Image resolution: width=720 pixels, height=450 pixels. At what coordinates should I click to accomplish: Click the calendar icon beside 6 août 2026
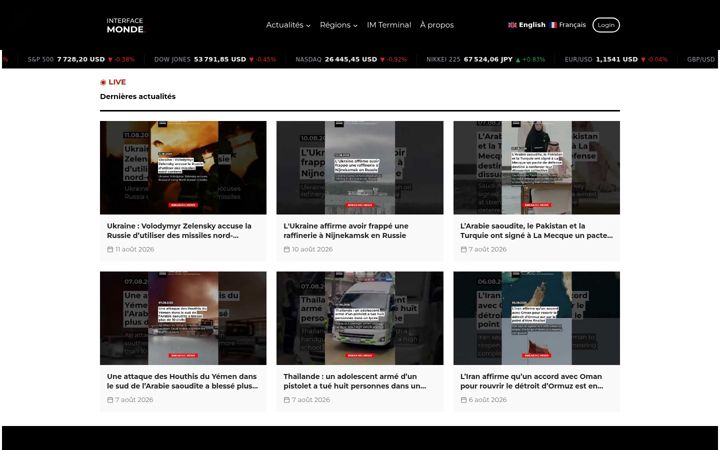pyautogui.click(x=463, y=400)
